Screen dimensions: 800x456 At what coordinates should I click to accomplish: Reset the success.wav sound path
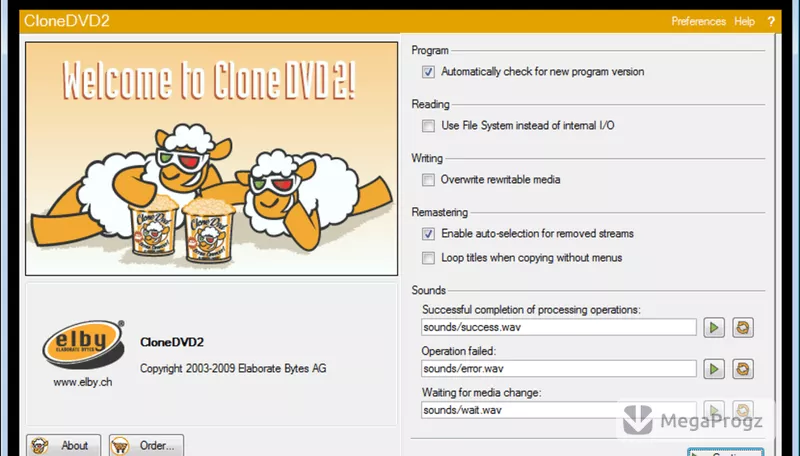743,327
